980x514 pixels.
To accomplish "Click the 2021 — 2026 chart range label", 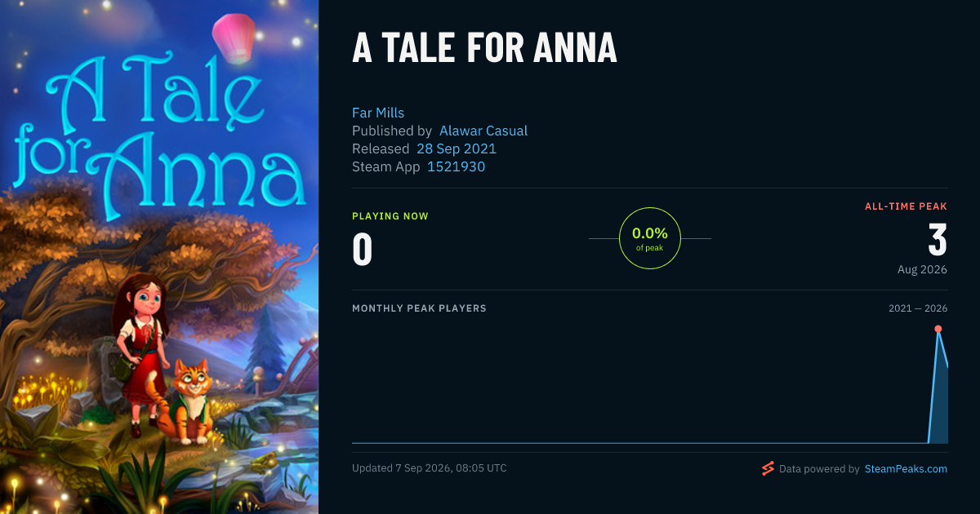I will [918, 308].
